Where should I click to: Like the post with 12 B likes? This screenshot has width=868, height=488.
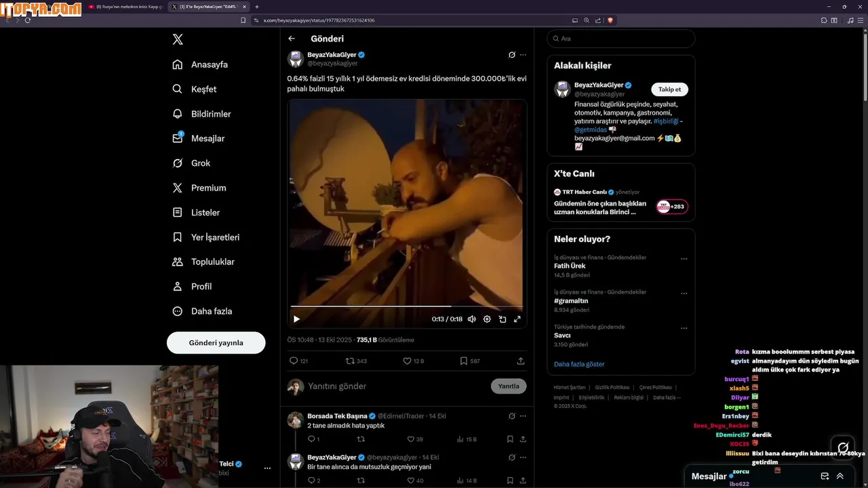pyautogui.click(x=413, y=361)
